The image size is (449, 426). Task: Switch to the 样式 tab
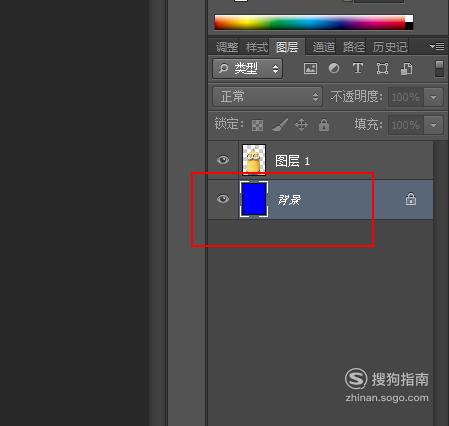pyautogui.click(x=257, y=47)
